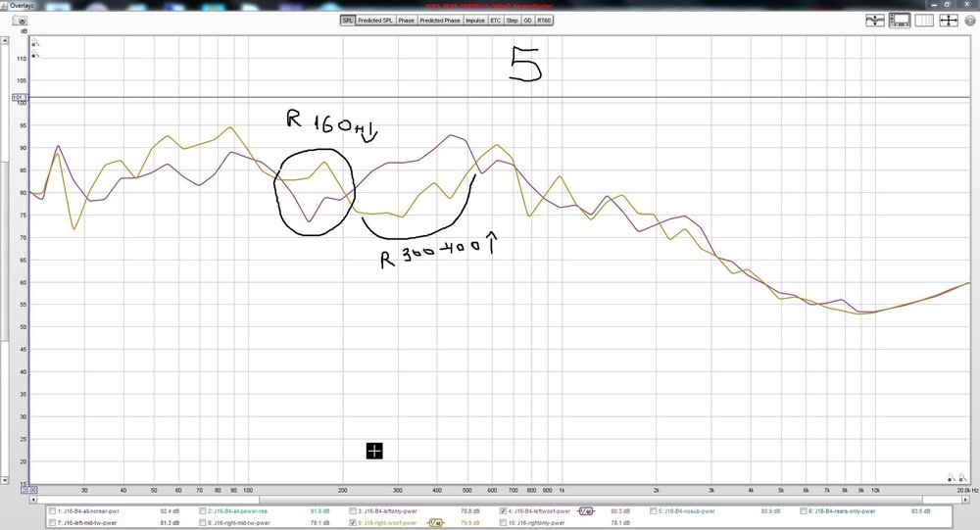Click the graph limits arrows icon

949,21
